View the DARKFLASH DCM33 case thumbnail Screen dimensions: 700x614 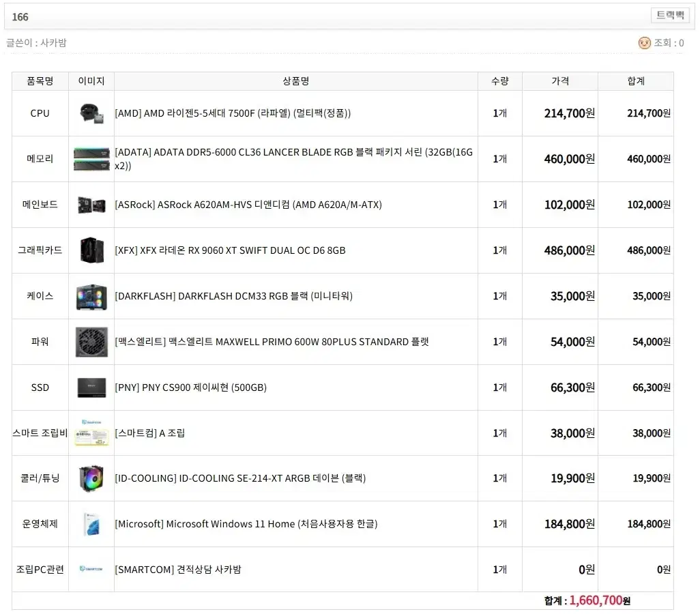pos(91,296)
